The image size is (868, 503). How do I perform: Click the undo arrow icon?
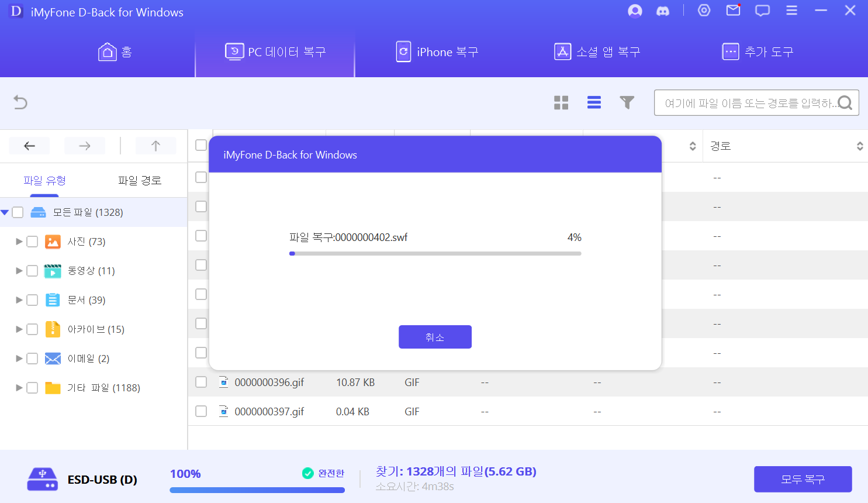tap(20, 102)
